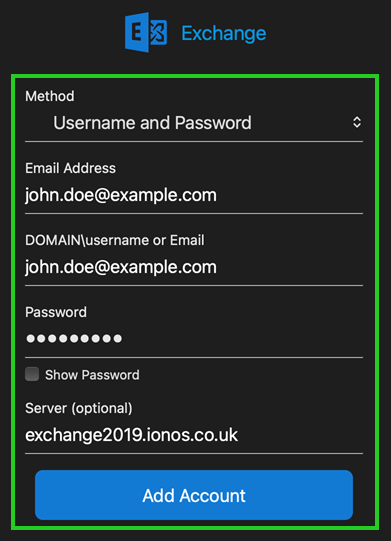Focus the DOMAIN\username or Email field
The width and height of the screenshot is (391, 541).
194,267
